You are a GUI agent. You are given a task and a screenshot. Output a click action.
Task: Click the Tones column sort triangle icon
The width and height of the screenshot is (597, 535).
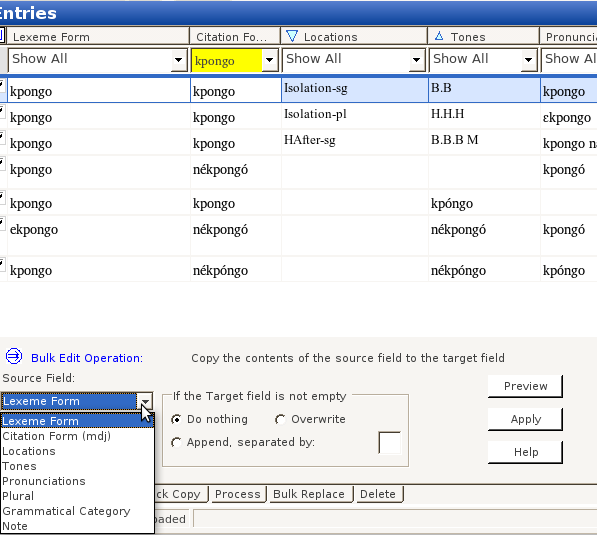439,36
